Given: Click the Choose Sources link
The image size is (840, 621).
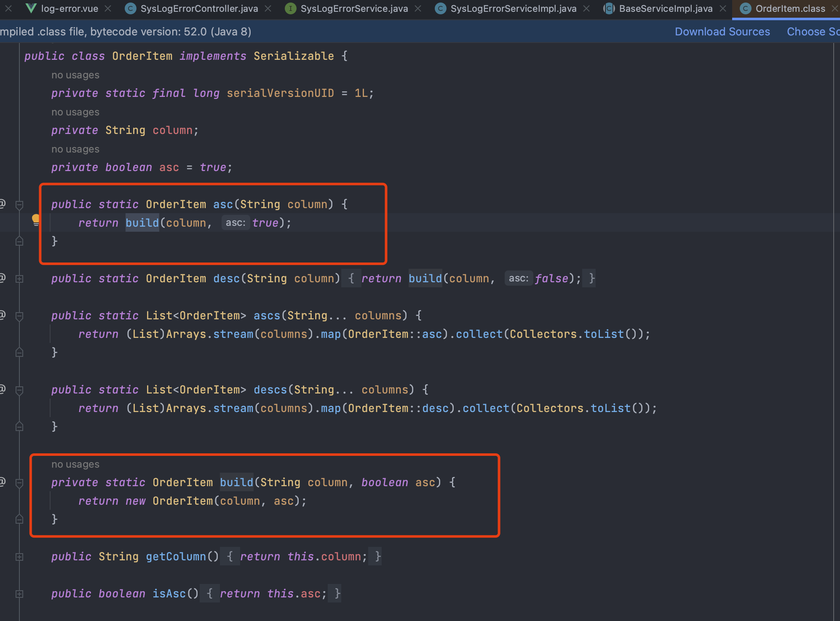Looking at the screenshot, I should tap(812, 32).
